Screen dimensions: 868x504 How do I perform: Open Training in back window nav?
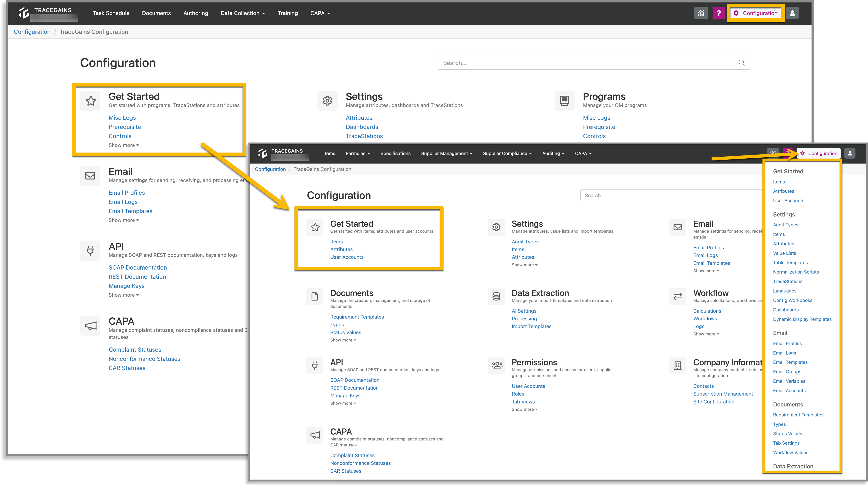pos(288,13)
